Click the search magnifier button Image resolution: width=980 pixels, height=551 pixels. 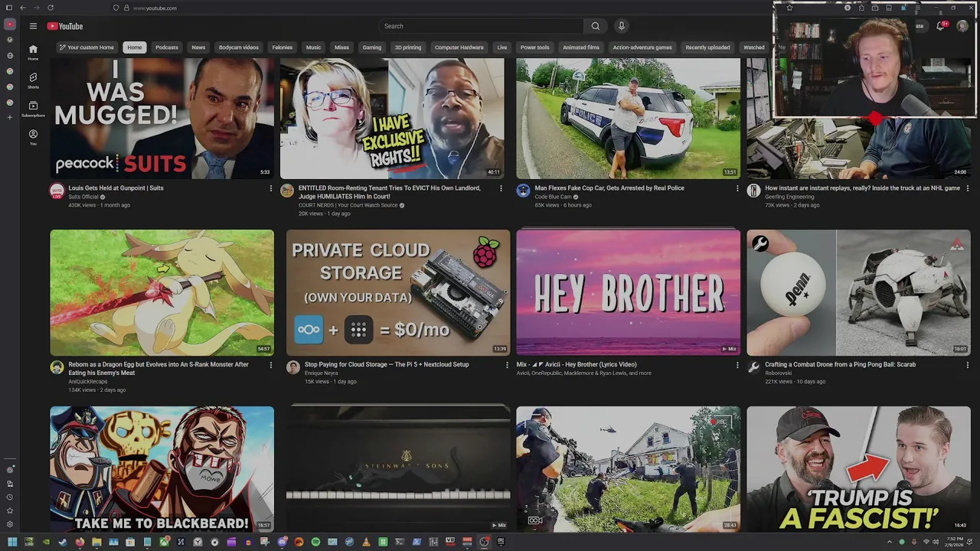pyautogui.click(x=596, y=26)
